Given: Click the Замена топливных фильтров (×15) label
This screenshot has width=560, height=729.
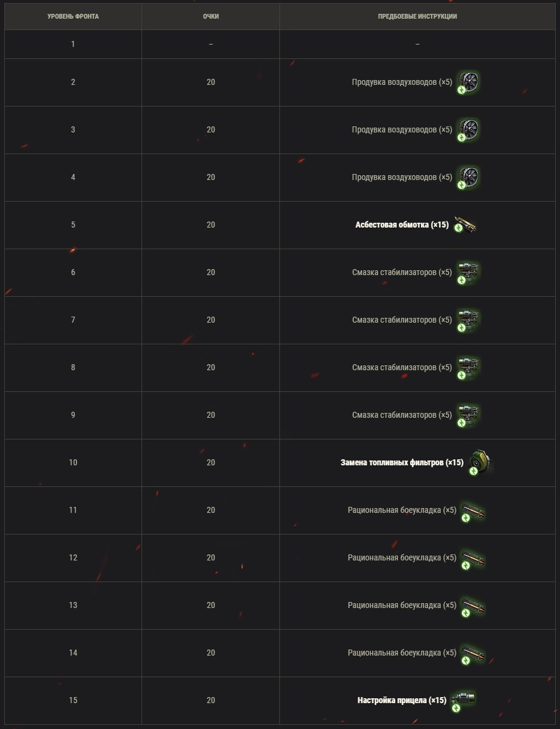Looking at the screenshot, I should [402, 463].
